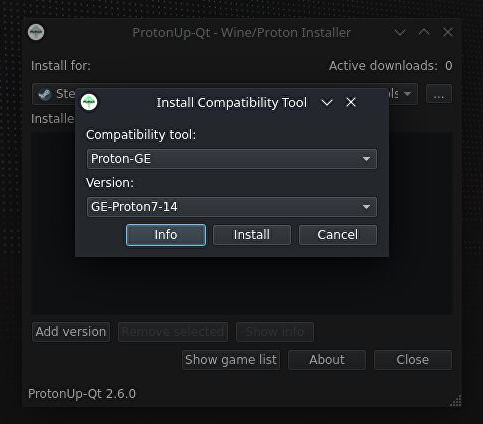
Task: Open the About dialog of ProtonUp-Qt
Action: (x=327, y=360)
